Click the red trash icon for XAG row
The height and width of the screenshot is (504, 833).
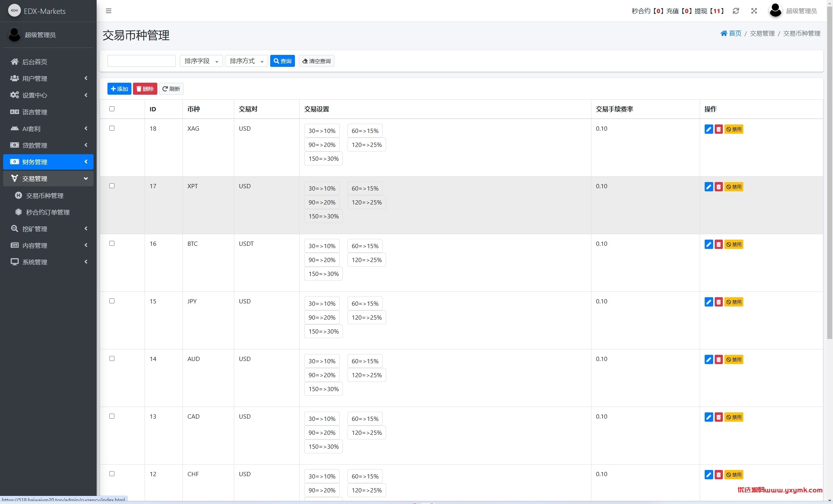719,129
